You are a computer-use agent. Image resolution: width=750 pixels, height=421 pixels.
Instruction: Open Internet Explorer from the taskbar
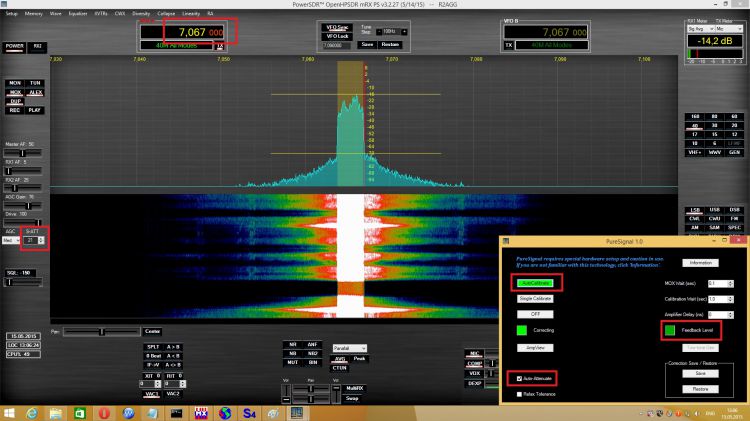click(x=32, y=413)
